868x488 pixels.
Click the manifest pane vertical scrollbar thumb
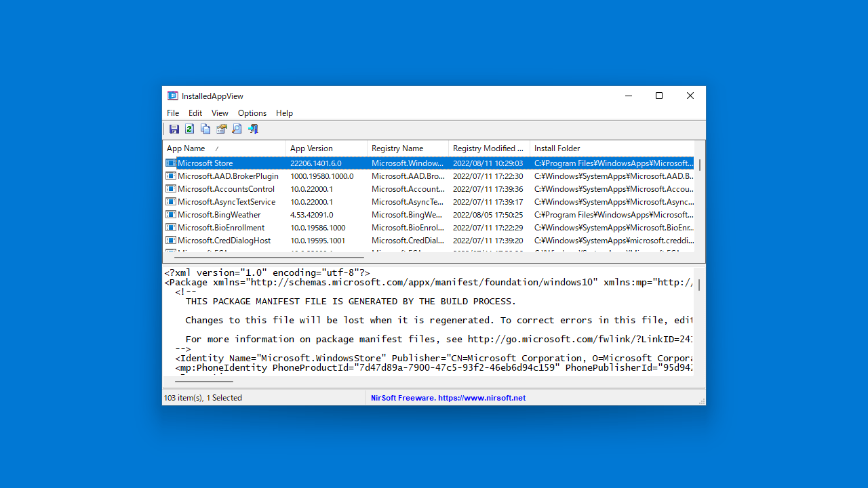click(700, 285)
